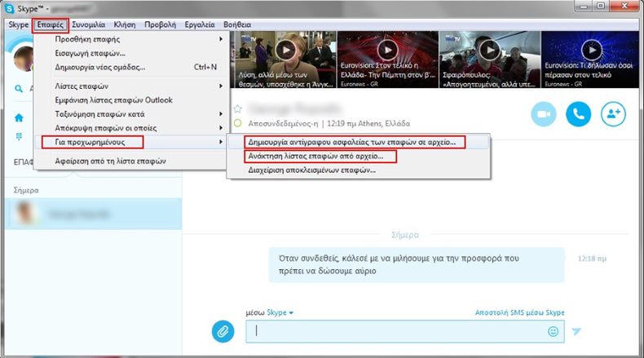Image resolution: width=644 pixels, height=358 pixels.
Task: Open the dial pad icon
Action: tap(19, 136)
